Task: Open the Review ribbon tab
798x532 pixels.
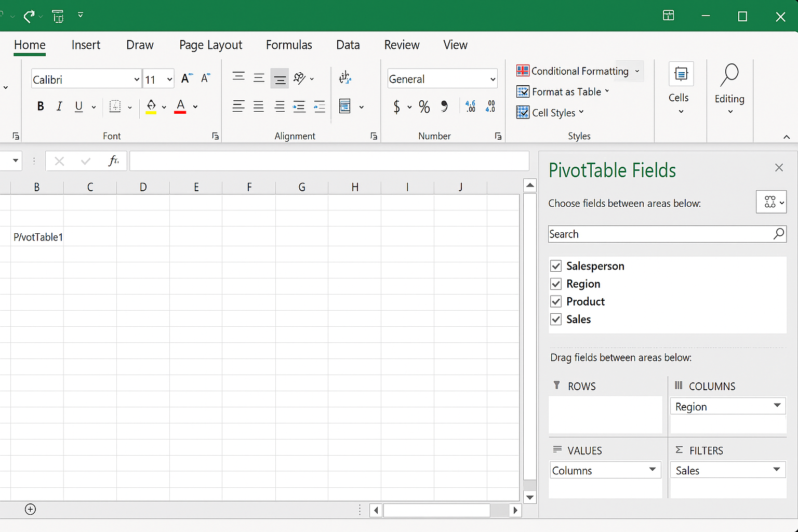Action: click(x=402, y=45)
